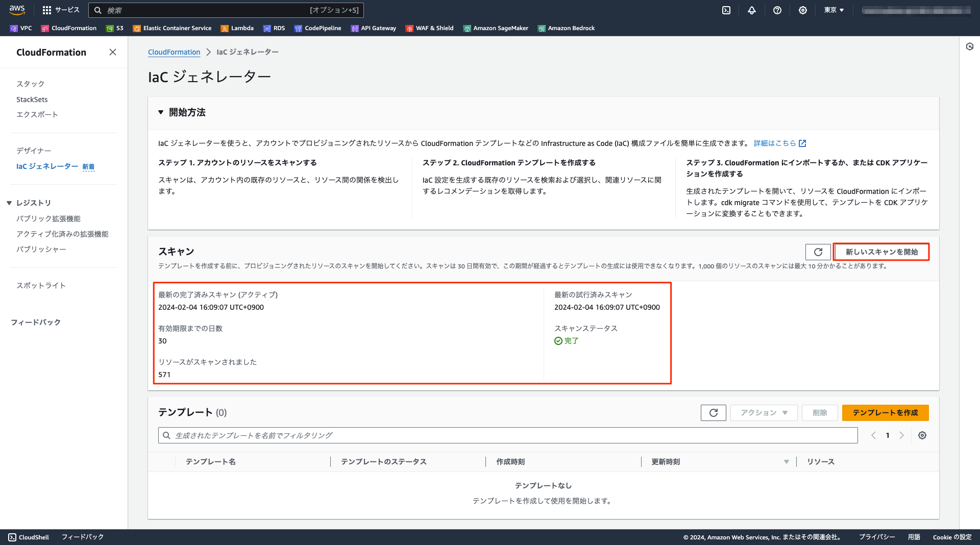980x545 pixels.
Task: Open the notifications bell
Action: [752, 10]
